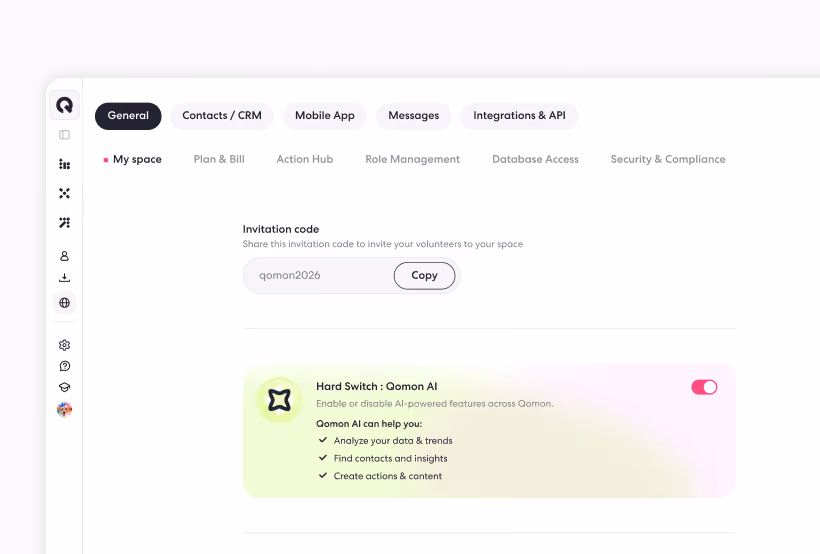Go to Plan & Bill section
Screen dimensions: 820x554
[x=219, y=159]
